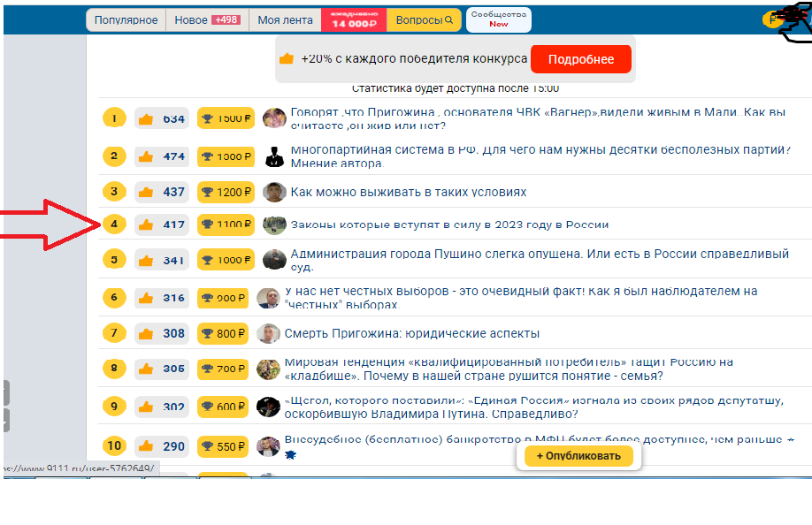Click the trophy badge for 1200 ₽
This screenshot has width=812, height=525.
pos(226,192)
